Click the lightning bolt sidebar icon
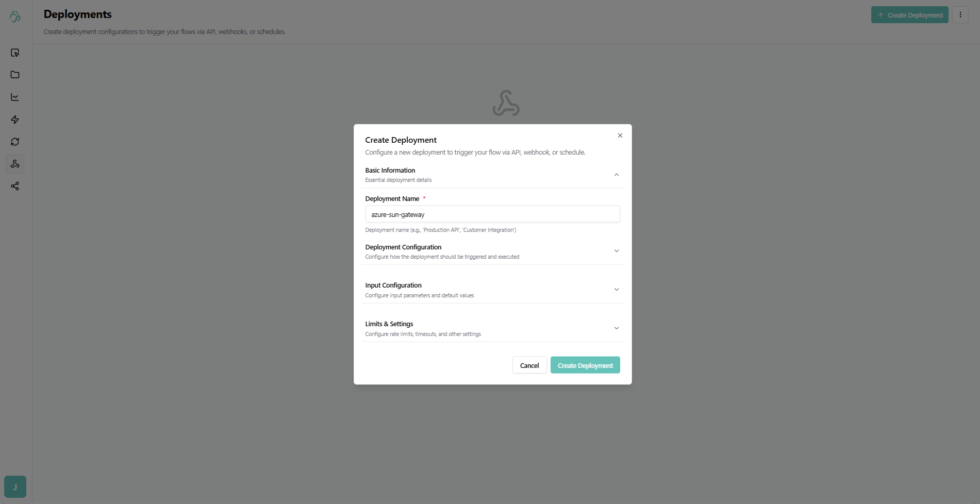980x504 pixels. 15,120
